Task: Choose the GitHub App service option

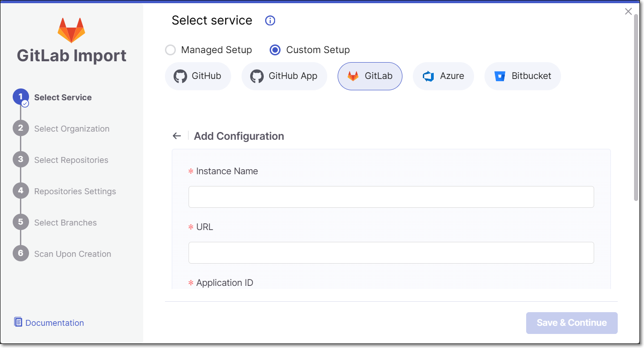Action: 284,76
